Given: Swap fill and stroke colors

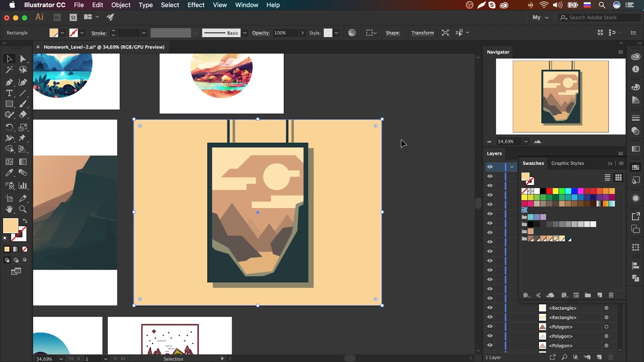Looking at the screenshot, I should click(25, 221).
